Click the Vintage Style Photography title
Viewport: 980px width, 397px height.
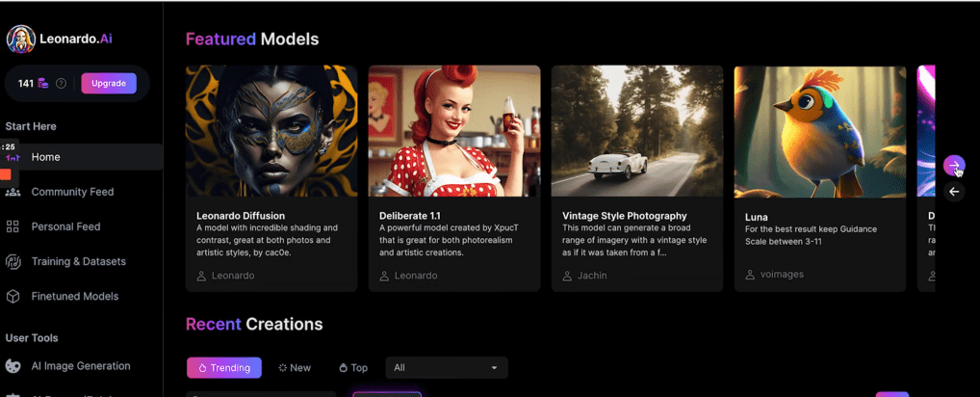tap(625, 216)
